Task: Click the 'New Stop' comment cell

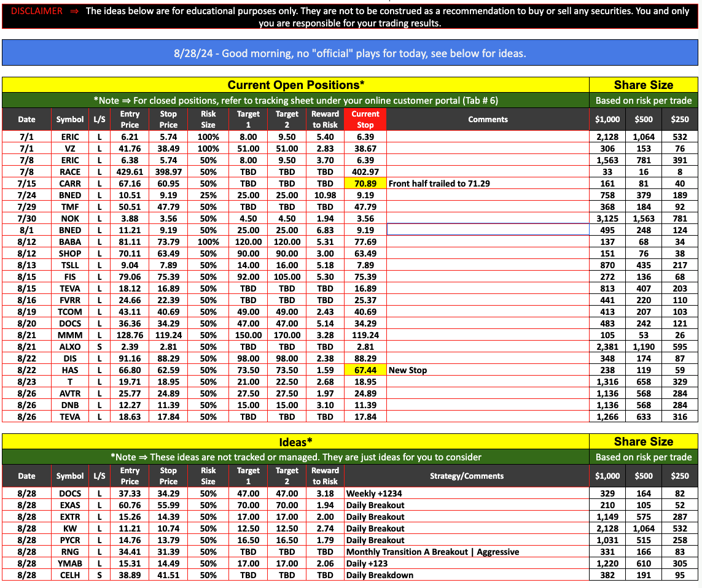Action: [408, 370]
